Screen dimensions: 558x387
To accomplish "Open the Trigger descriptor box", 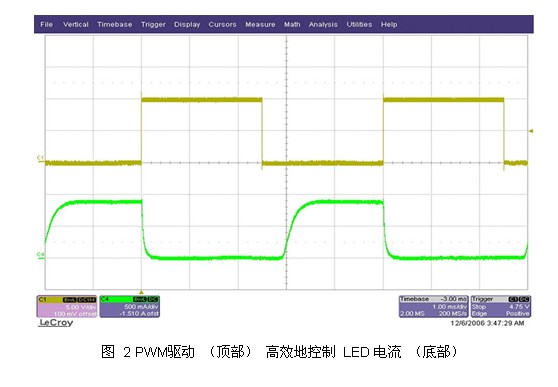I will [501, 306].
